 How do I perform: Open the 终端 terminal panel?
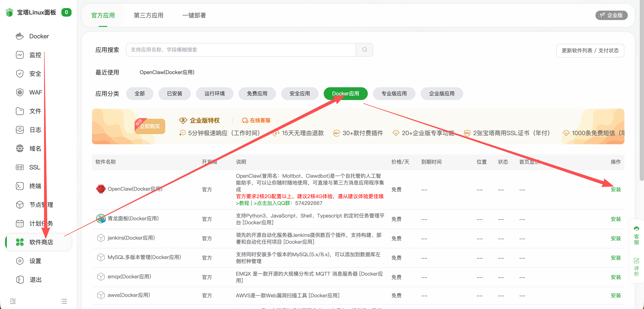(35, 186)
